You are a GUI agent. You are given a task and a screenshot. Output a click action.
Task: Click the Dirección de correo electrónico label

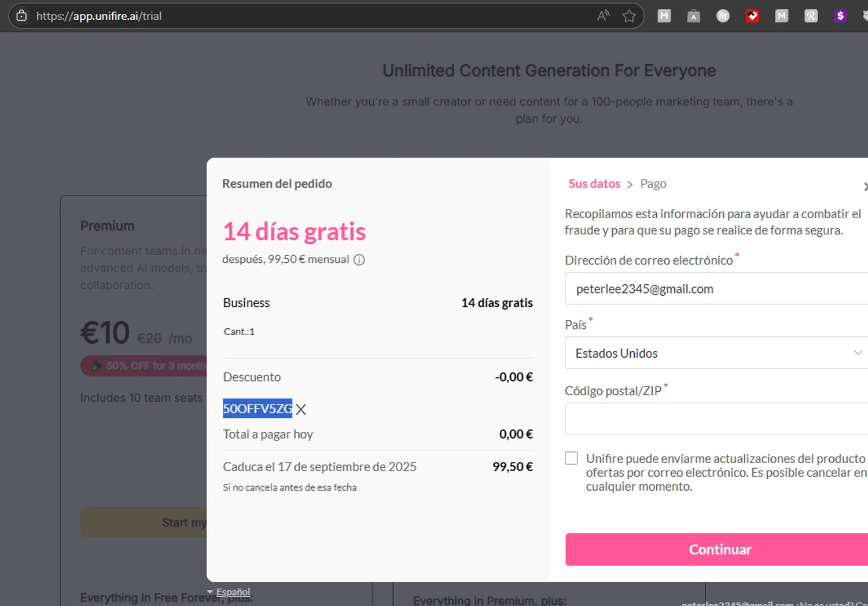649,260
